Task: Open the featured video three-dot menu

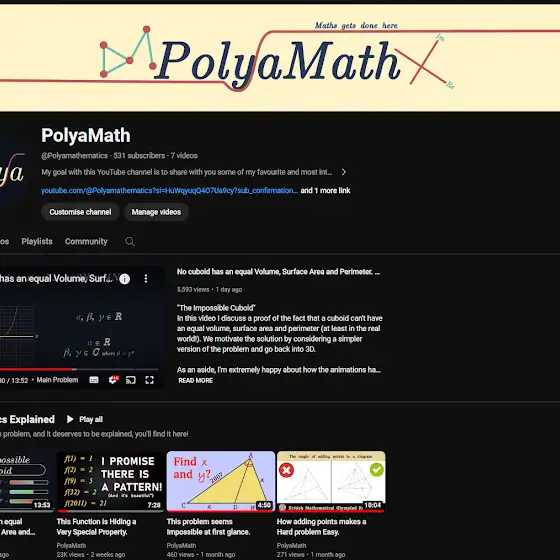Action: click(x=146, y=279)
